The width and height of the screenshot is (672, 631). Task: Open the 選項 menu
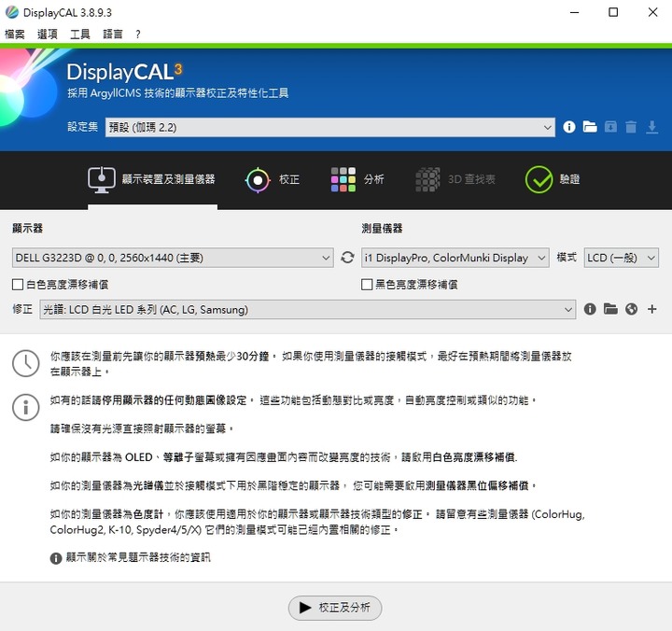pos(48,35)
